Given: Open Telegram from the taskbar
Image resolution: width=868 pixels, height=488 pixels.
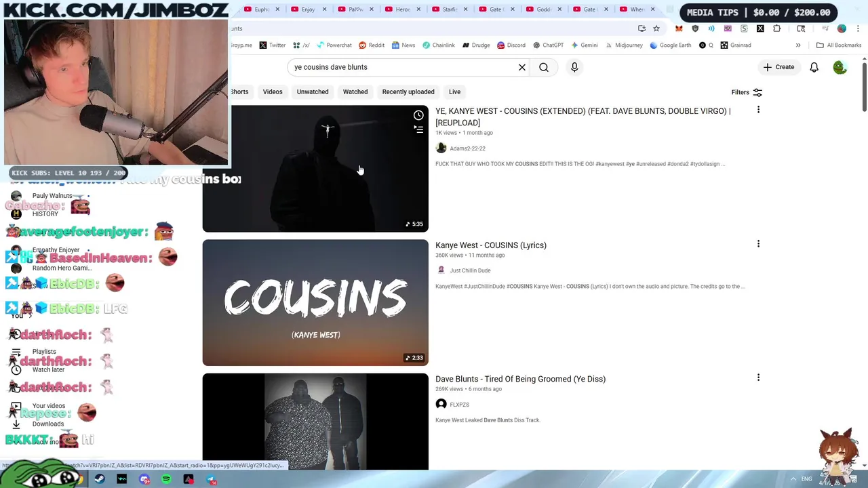Looking at the screenshot, I should click(x=212, y=479).
